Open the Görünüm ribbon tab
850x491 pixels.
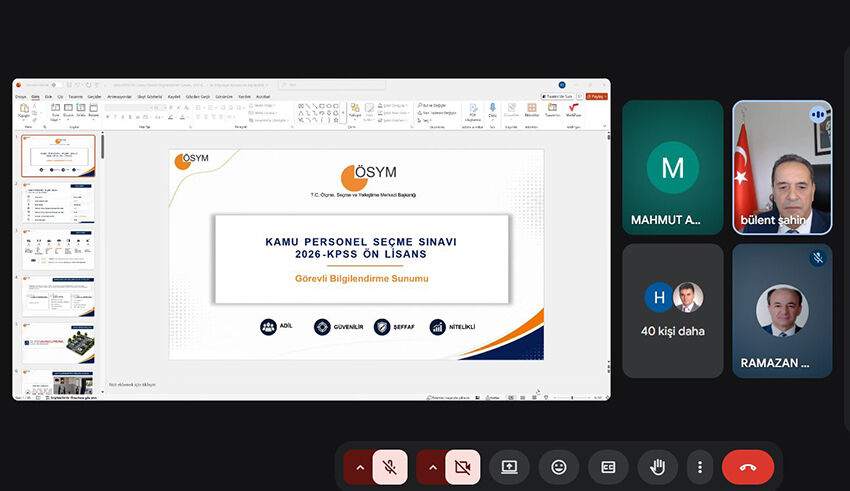224,96
